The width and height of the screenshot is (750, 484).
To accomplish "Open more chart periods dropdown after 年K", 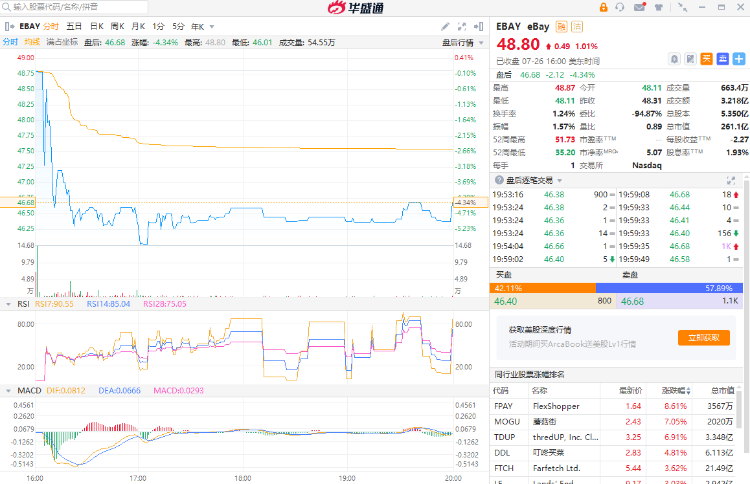I will [212, 27].
